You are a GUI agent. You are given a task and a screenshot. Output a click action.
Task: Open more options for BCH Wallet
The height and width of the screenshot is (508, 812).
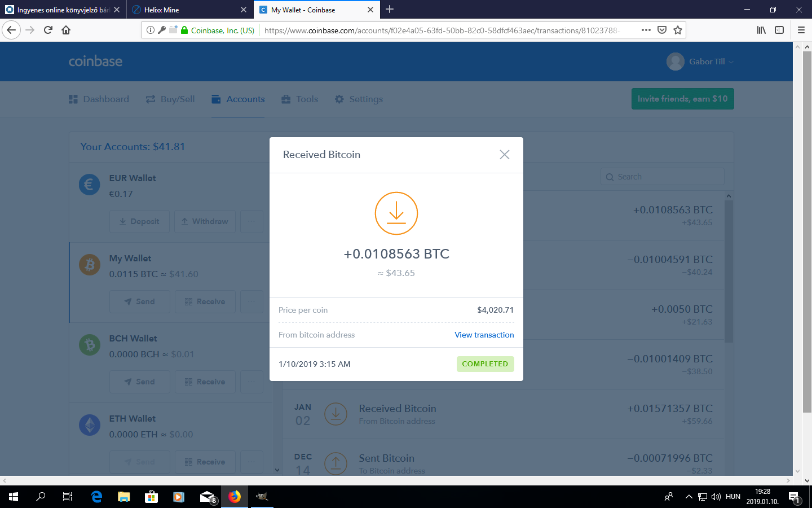pyautogui.click(x=251, y=382)
